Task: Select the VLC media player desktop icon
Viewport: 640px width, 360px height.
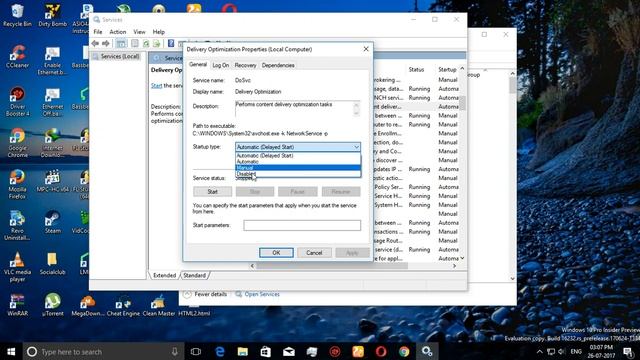Action: tap(17, 267)
